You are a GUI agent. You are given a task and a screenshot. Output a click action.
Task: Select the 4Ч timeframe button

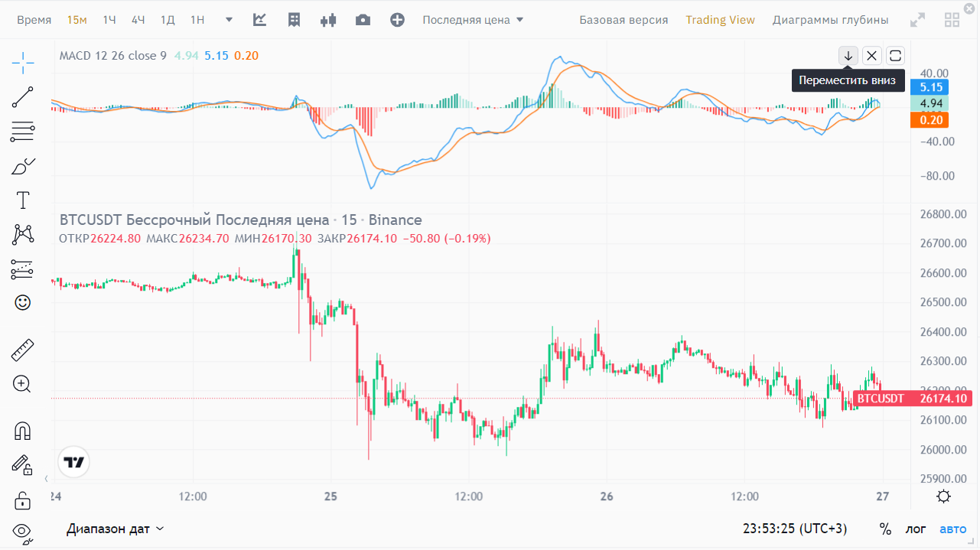point(138,20)
